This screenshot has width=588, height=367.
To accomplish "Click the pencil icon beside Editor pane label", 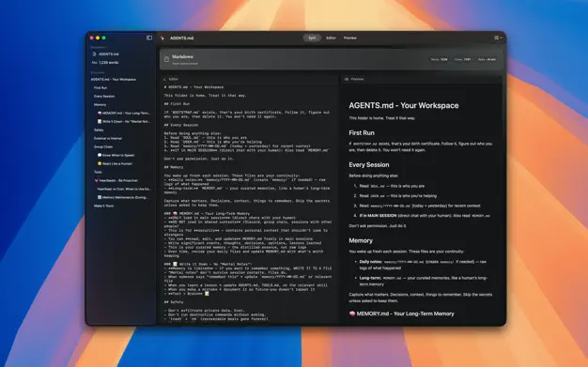I will coord(165,79).
